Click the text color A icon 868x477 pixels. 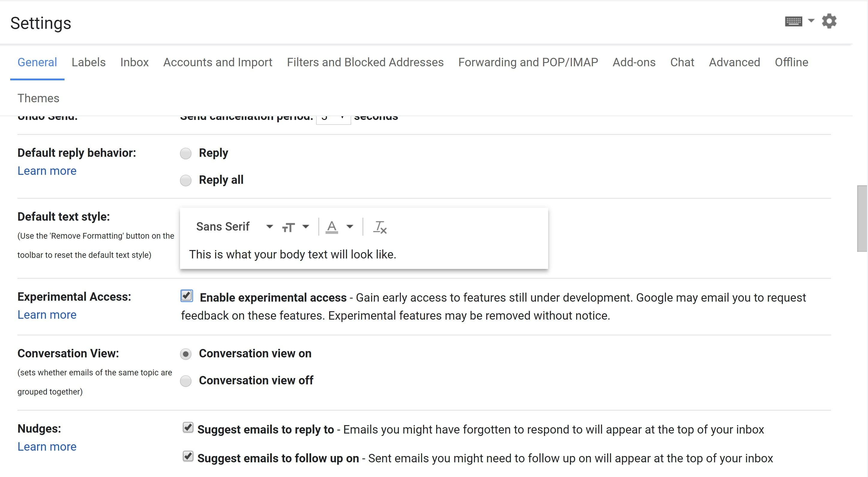pos(332,227)
